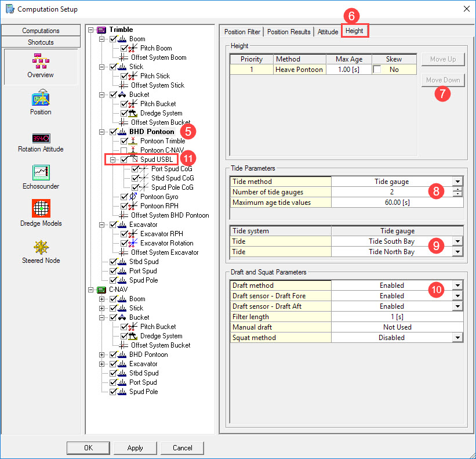476x459 pixels.
Task: Open the Squat method dropdown
Action: click(458, 338)
